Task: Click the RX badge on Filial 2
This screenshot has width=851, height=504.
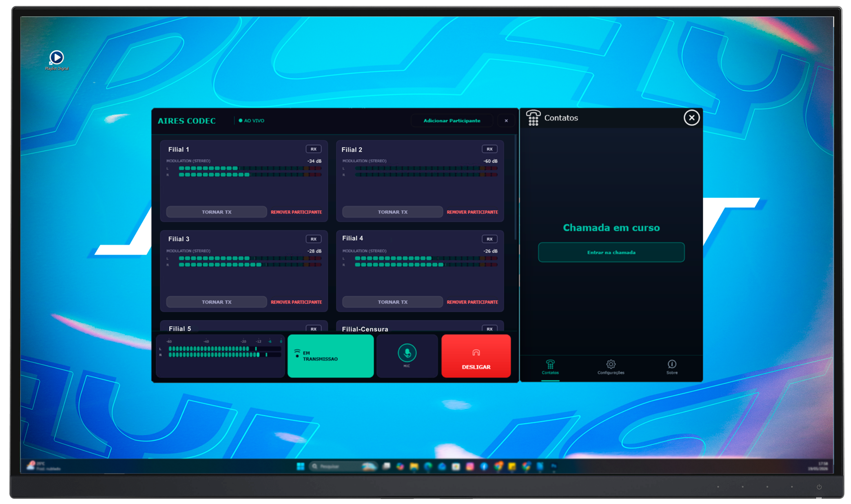Action: pyautogui.click(x=490, y=149)
